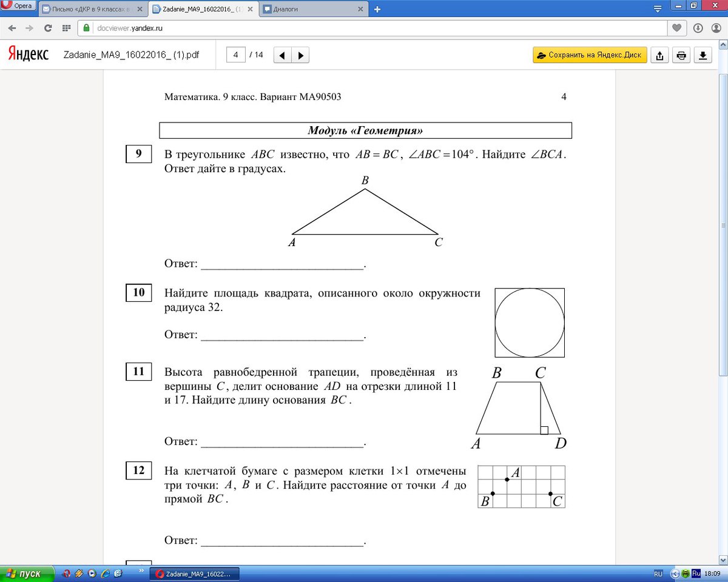Click the grid figure with points A, B, C

[521, 487]
